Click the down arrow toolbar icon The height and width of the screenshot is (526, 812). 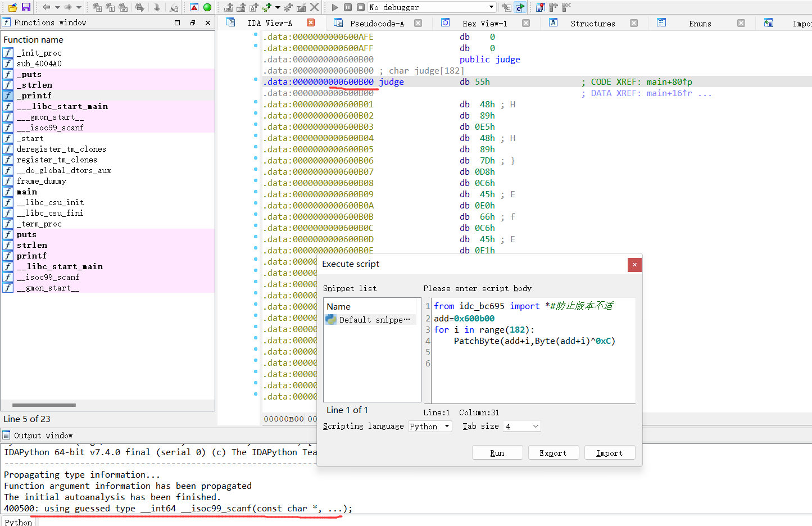pyautogui.click(x=157, y=7)
